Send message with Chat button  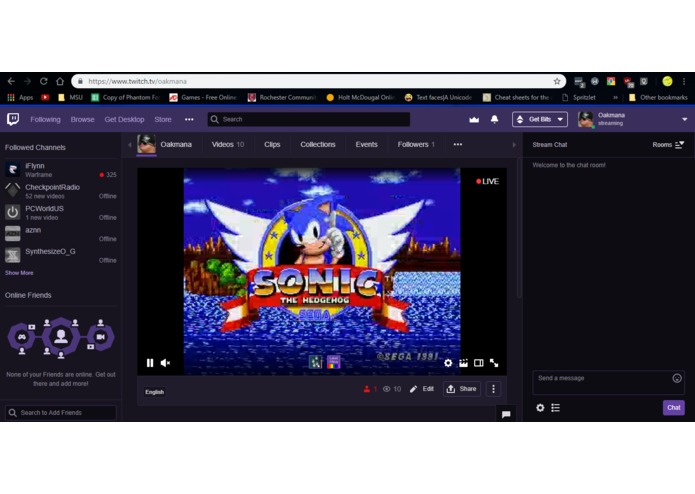(x=673, y=408)
